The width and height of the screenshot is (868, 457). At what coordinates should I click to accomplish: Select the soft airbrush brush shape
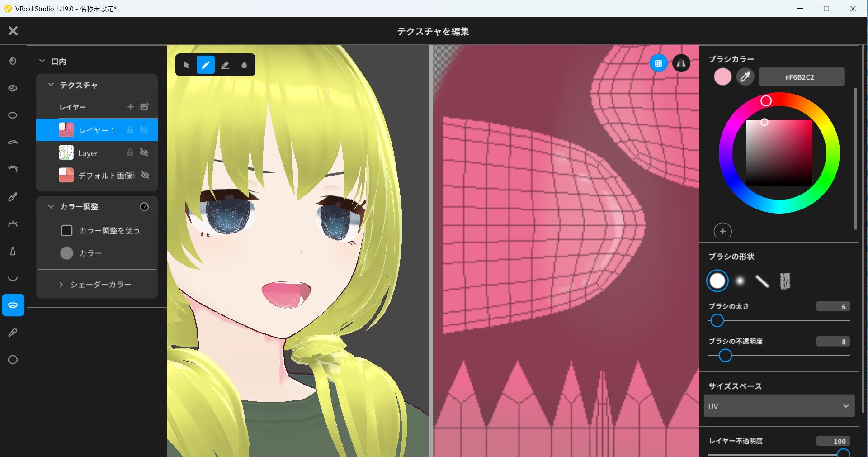(x=740, y=281)
